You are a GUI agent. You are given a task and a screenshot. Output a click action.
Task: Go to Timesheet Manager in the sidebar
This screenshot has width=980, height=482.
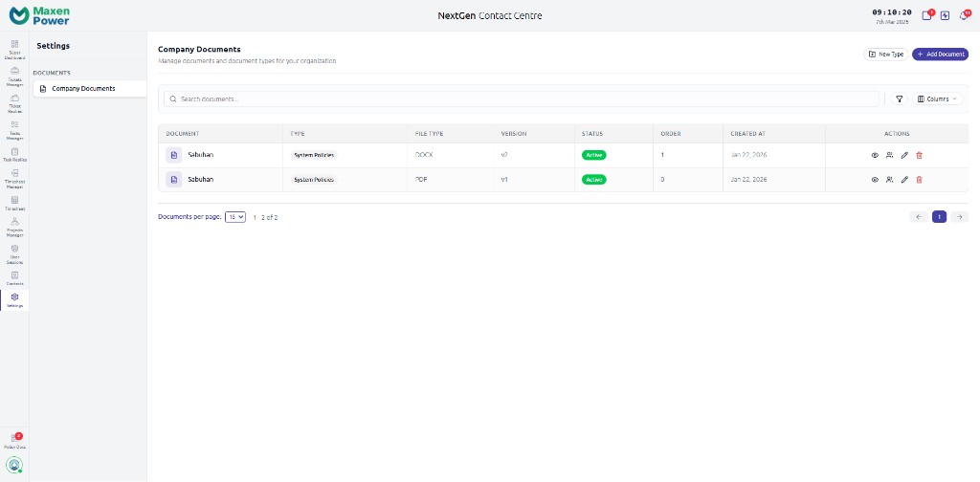click(x=14, y=177)
